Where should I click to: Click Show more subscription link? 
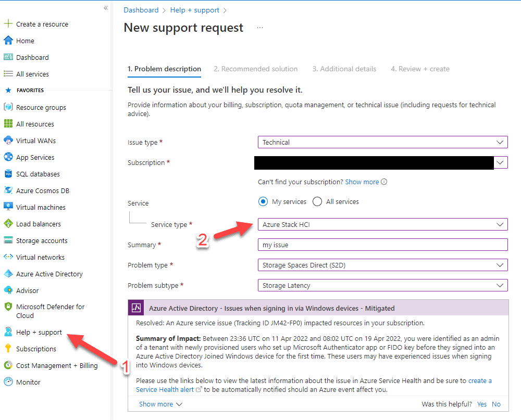[362, 182]
